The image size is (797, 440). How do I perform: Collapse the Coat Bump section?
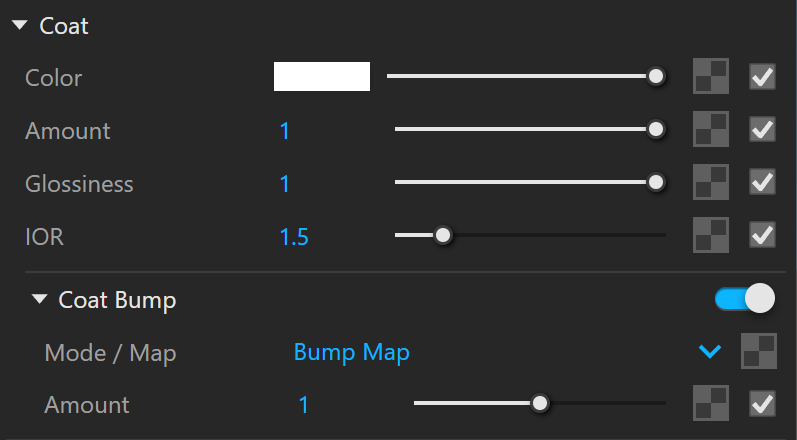(39, 299)
